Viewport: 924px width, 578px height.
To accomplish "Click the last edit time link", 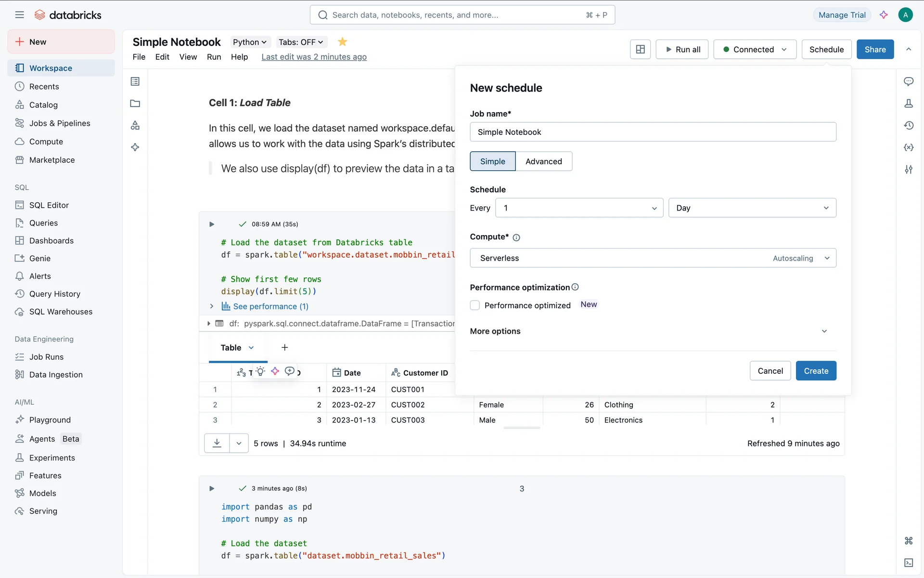I will coord(314,57).
